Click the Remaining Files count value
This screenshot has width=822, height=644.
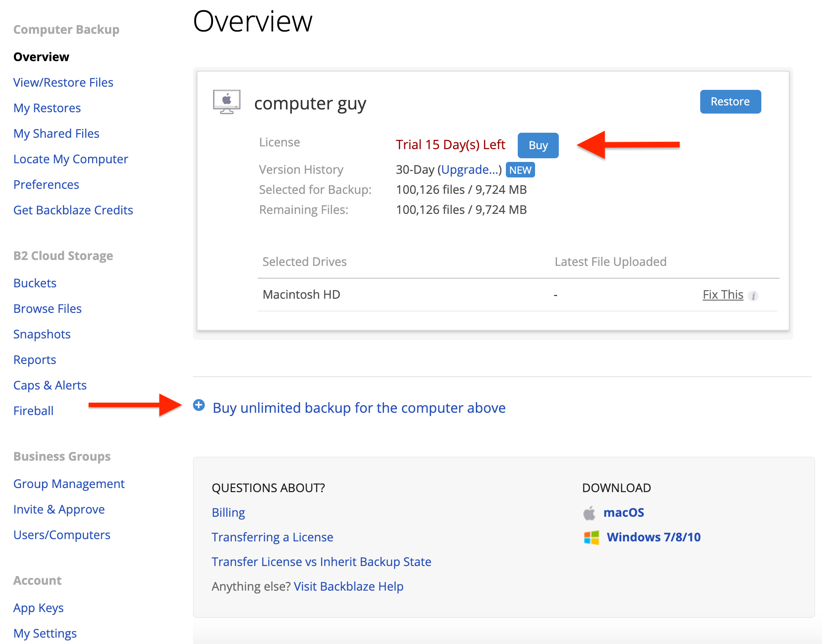tap(461, 210)
